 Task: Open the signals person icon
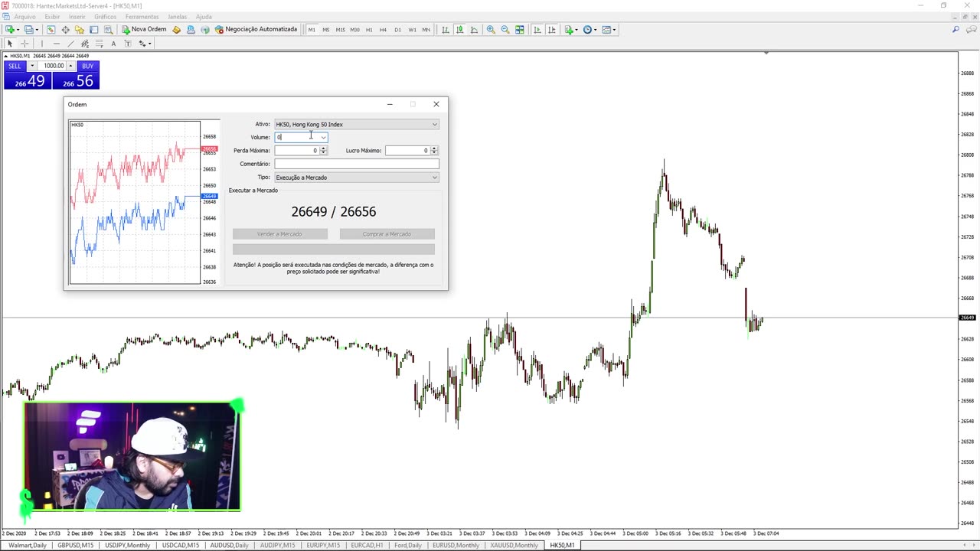coord(191,29)
